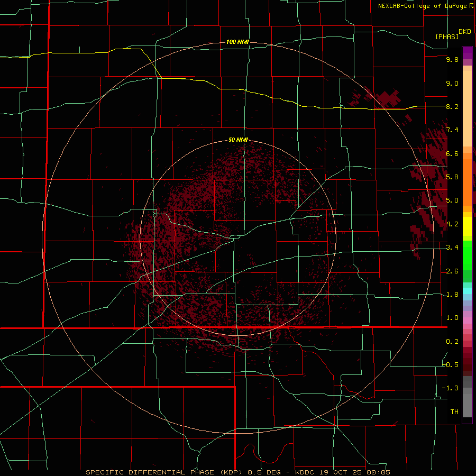
Task: Click the 2.6 scale value
Action: click(452, 271)
